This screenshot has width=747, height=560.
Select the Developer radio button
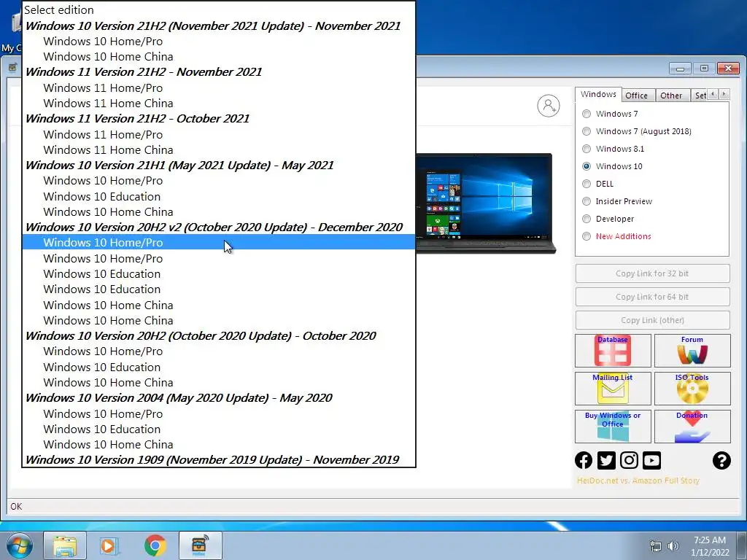(x=587, y=219)
